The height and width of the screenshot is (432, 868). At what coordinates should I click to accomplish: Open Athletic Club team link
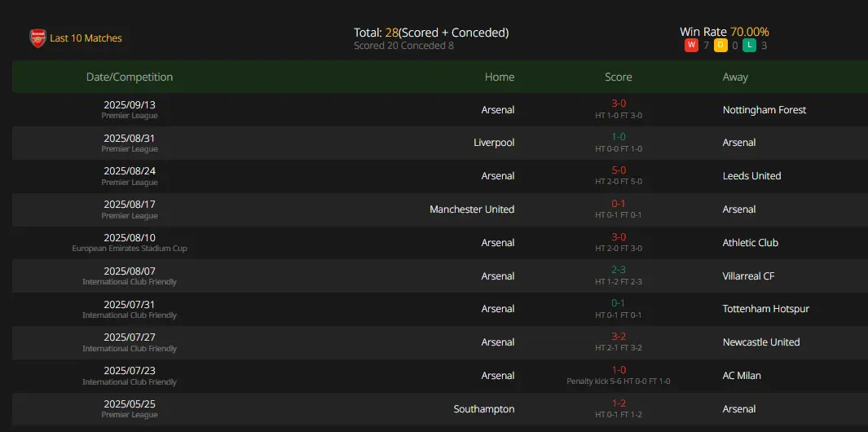750,243
